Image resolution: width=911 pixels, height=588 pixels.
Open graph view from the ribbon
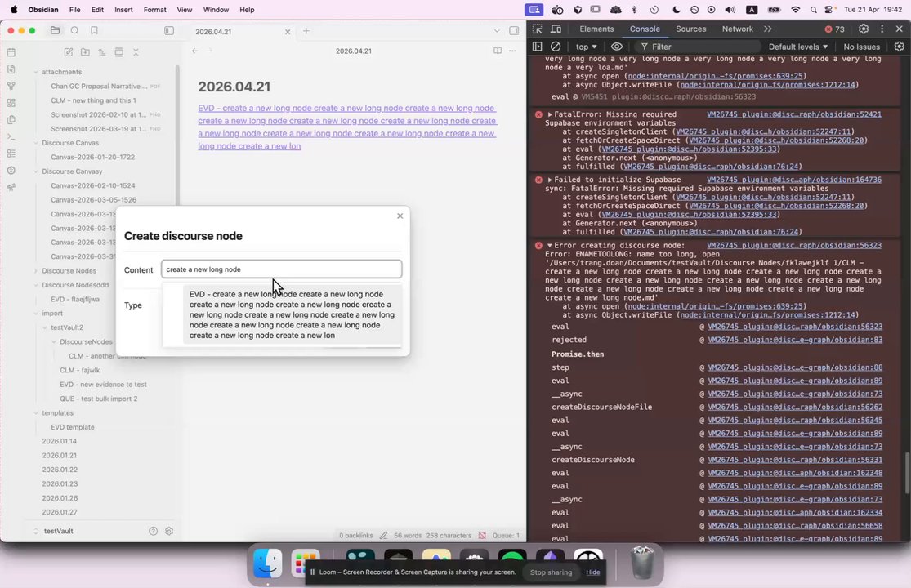[11, 86]
